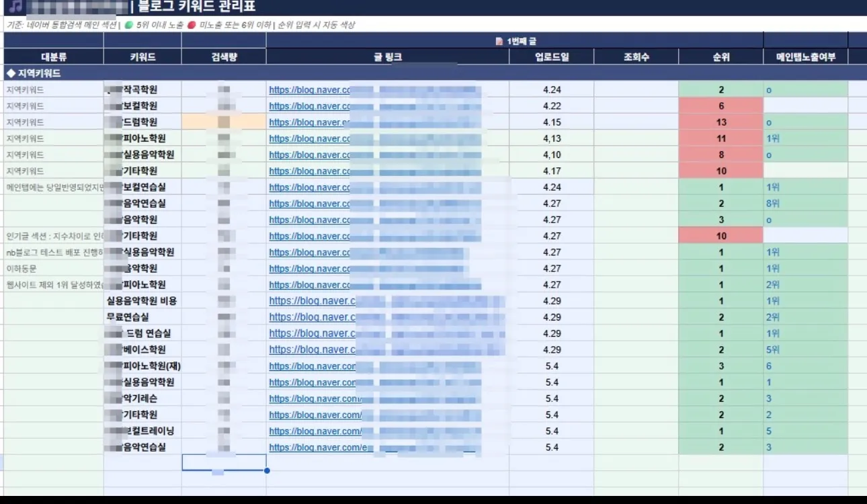Open the blog link in the 악기레슨 row

point(375,398)
